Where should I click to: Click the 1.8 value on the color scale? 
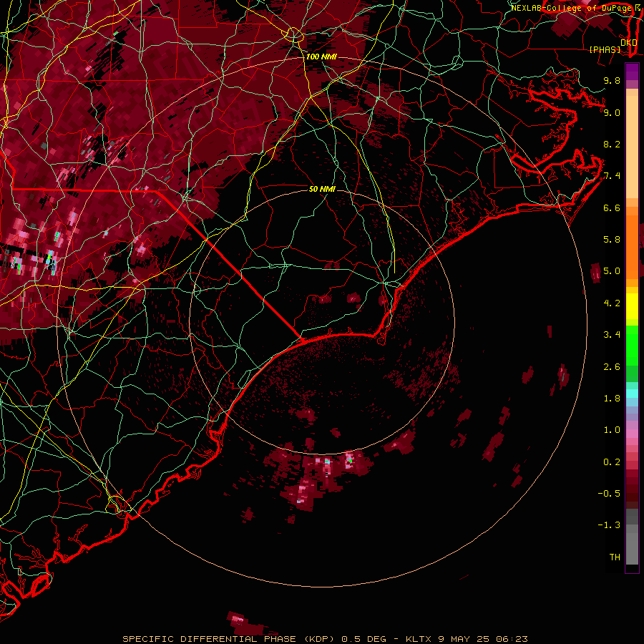(612, 399)
